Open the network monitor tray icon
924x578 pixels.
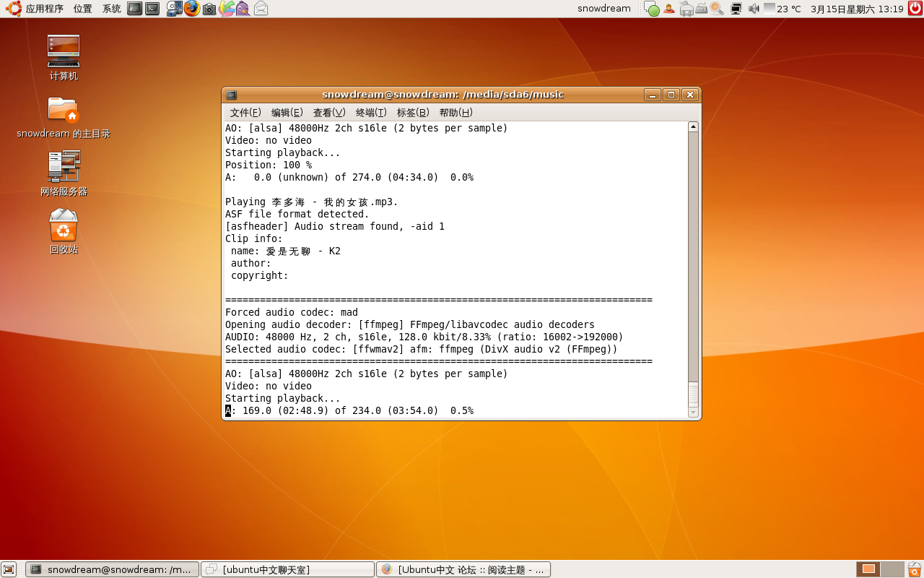point(736,9)
